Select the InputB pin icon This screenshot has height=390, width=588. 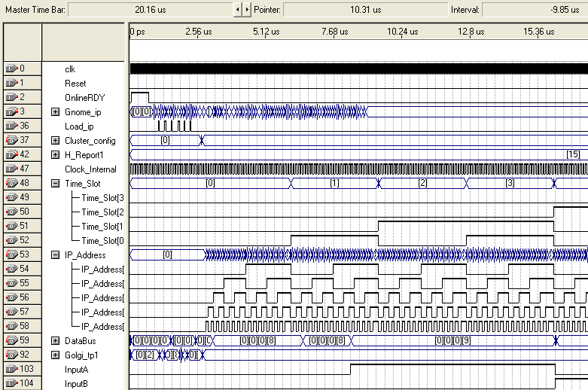pyautogui.click(x=11, y=384)
